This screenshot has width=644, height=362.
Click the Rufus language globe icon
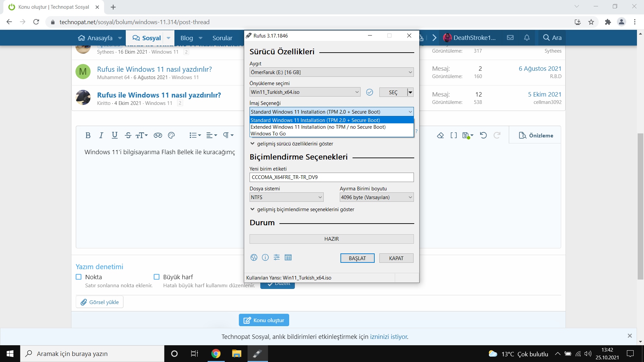(x=254, y=257)
